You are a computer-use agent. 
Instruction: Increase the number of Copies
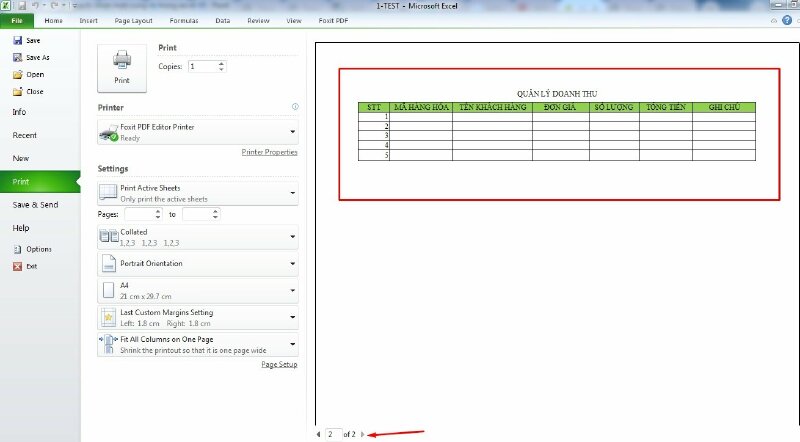221,63
